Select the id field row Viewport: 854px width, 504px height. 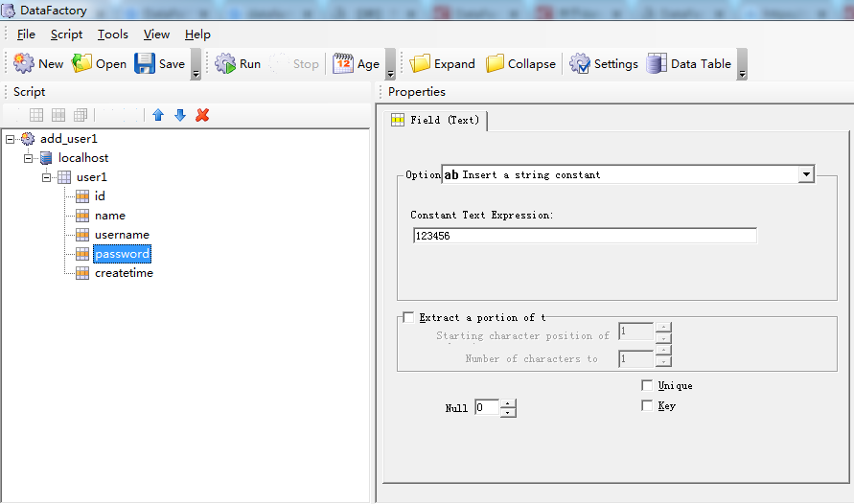point(100,195)
